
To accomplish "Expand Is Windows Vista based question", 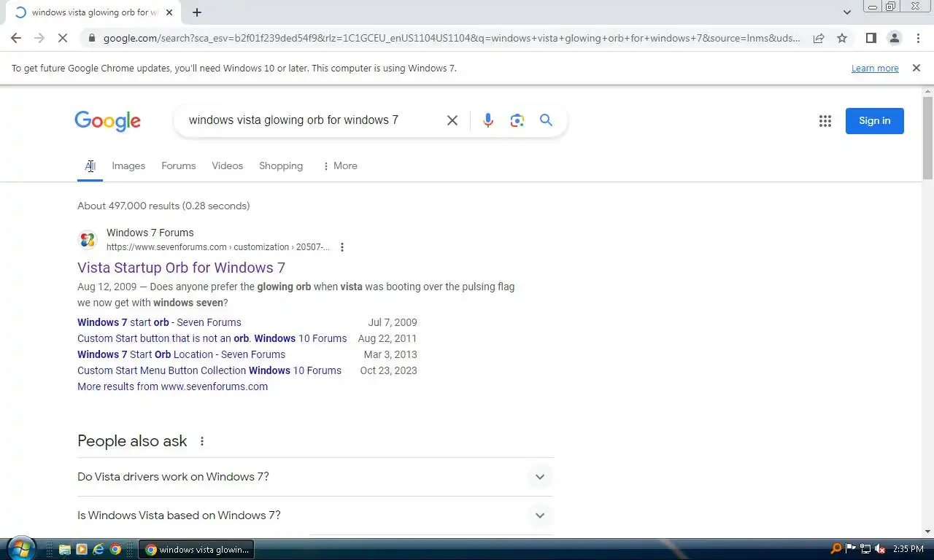I will click(315, 516).
